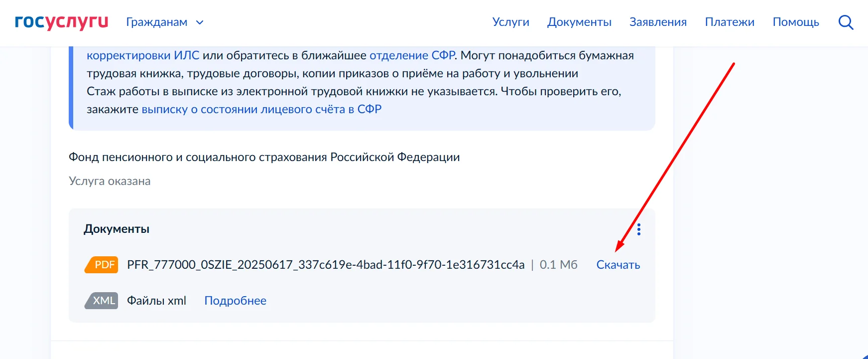Open the Услуги menu item
This screenshot has height=359, width=868.
[x=510, y=22]
